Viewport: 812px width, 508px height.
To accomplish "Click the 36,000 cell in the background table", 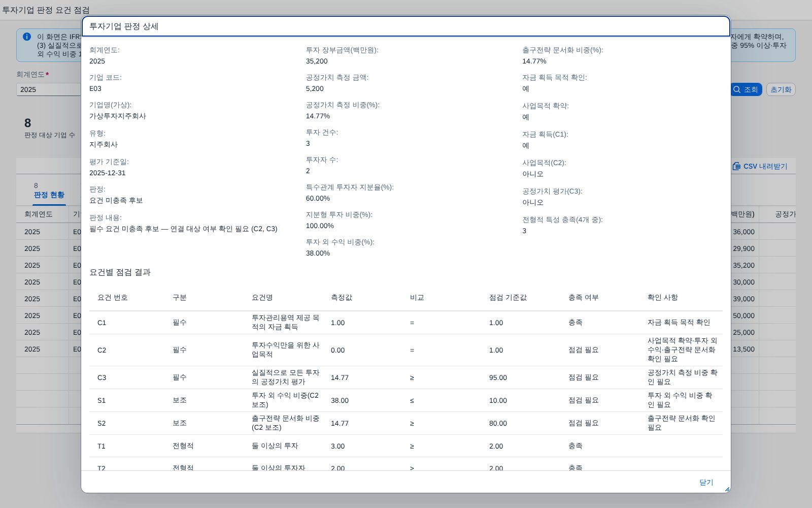I will click(x=743, y=232).
